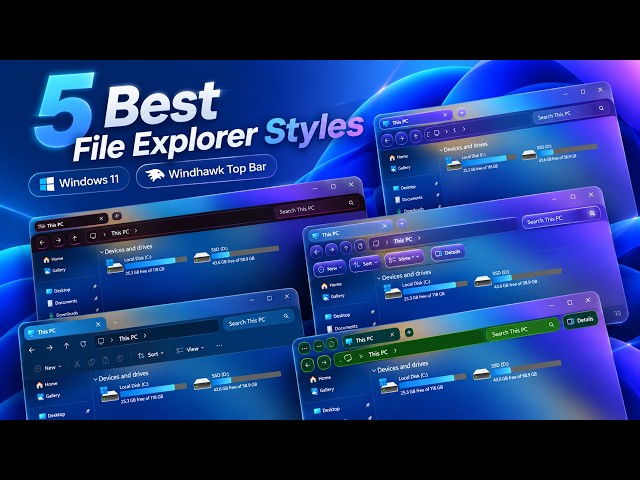Click Paste icon in blue-tab window toolbar

tap(105, 360)
